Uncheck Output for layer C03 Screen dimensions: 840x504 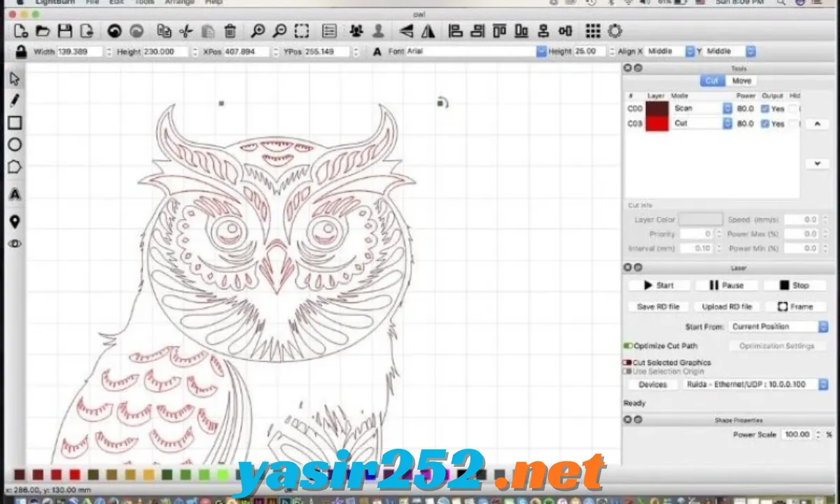(x=765, y=123)
